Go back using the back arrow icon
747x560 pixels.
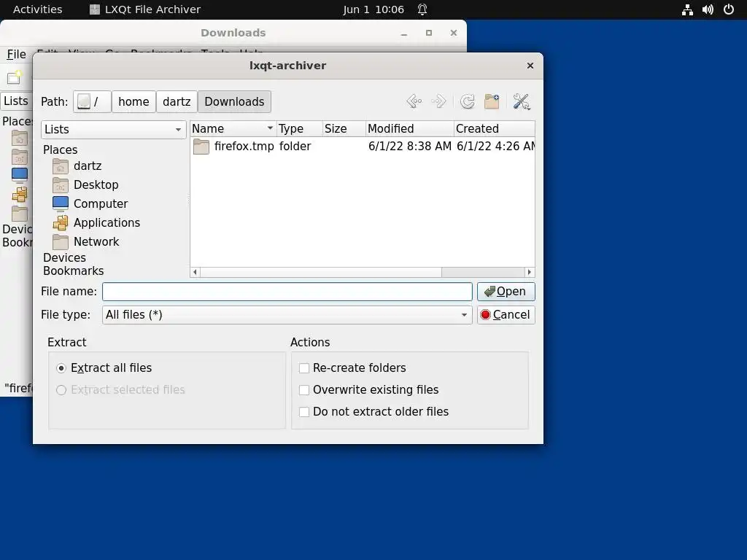pos(414,101)
